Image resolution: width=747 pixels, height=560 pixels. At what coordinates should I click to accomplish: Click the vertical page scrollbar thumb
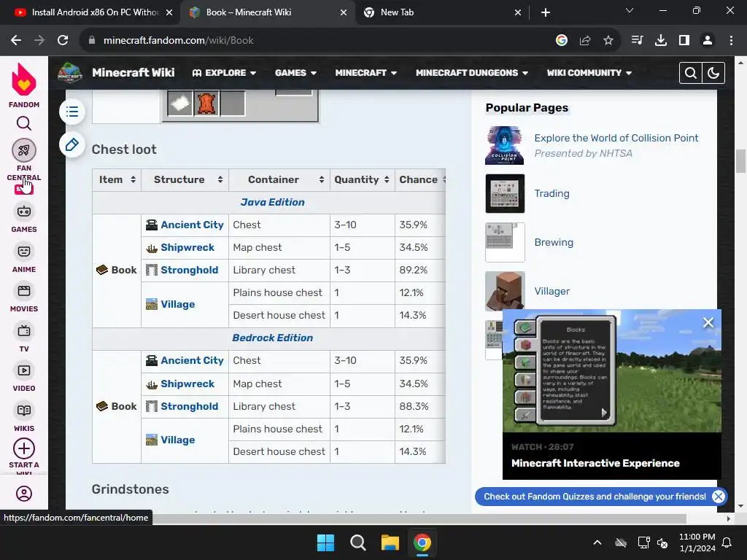[x=740, y=161]
